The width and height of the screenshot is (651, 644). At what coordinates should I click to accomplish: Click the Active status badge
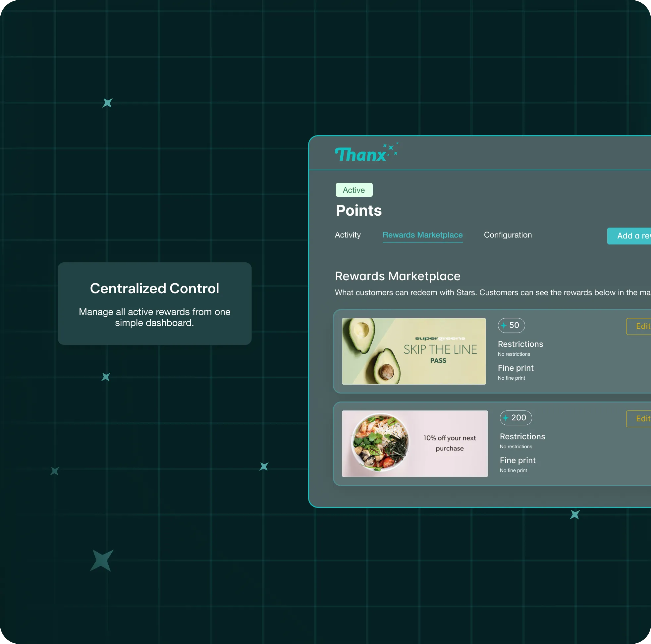[354, 190]
